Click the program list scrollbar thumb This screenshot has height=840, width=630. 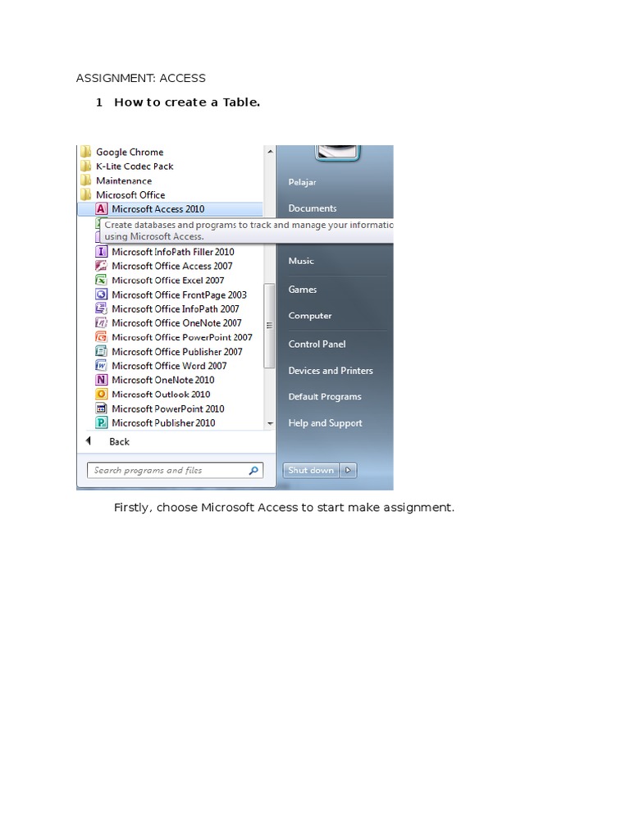pyautogui.click(x=269, y=325)
